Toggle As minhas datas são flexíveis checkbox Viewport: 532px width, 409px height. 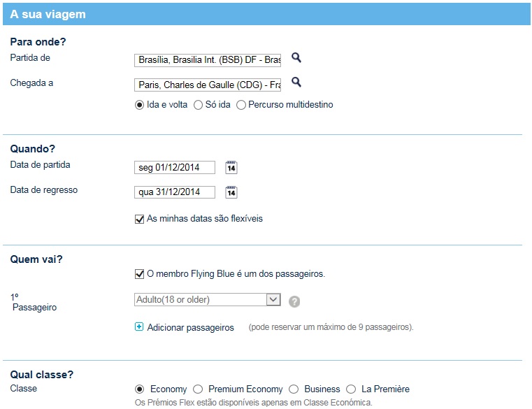coord(139,219)
